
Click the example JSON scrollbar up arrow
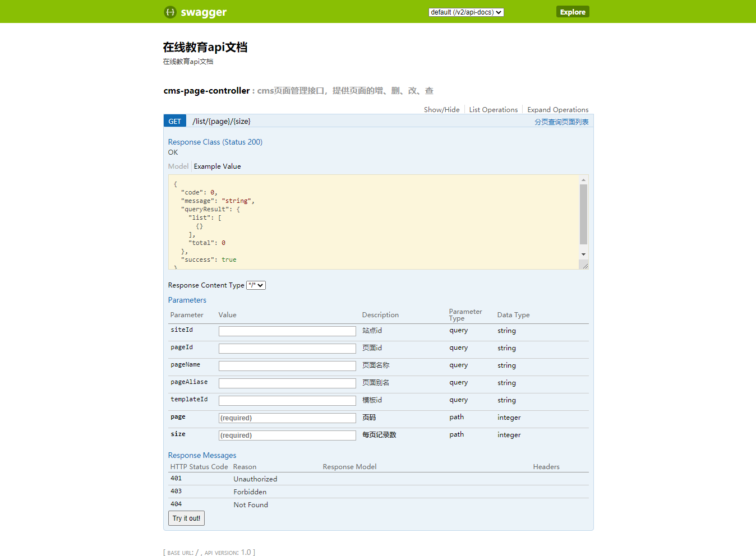[583, 180]
